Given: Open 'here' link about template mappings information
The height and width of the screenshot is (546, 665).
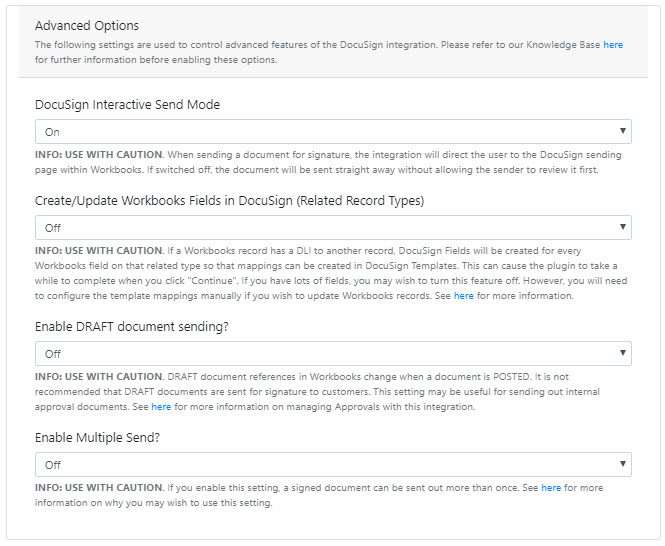Looking at the screenshot, I should pyautogui.click(x=464, y=296).
